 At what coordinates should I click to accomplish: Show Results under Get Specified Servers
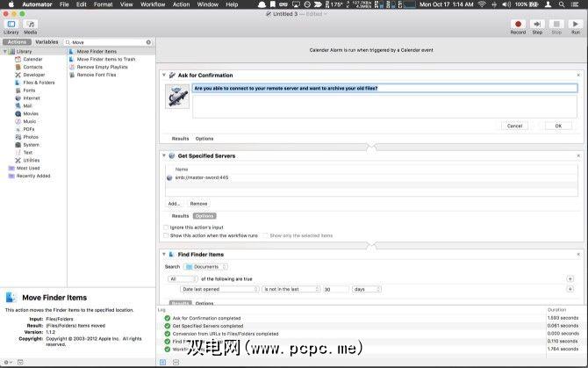181,216
